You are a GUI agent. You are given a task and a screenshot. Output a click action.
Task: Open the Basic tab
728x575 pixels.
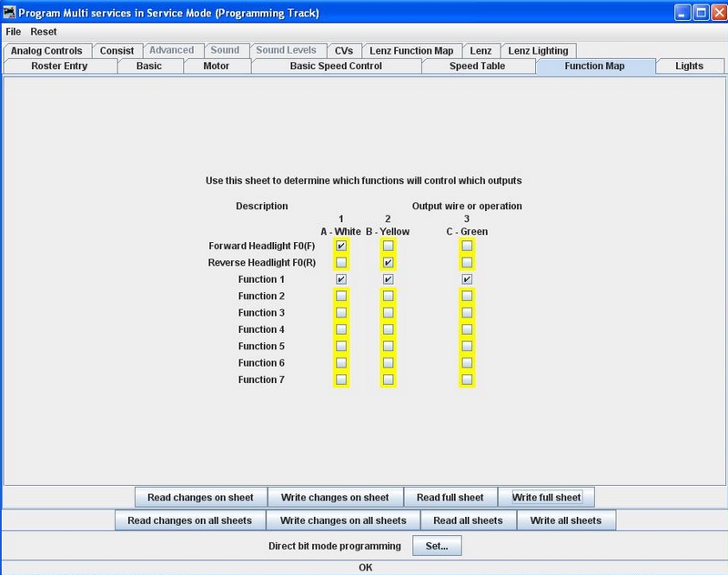pyautogui.click(x=149, y=66)
